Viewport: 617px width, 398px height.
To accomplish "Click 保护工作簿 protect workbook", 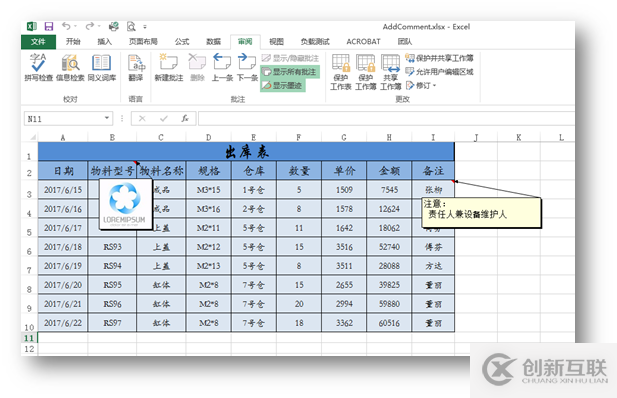I will tap(366, 72).
